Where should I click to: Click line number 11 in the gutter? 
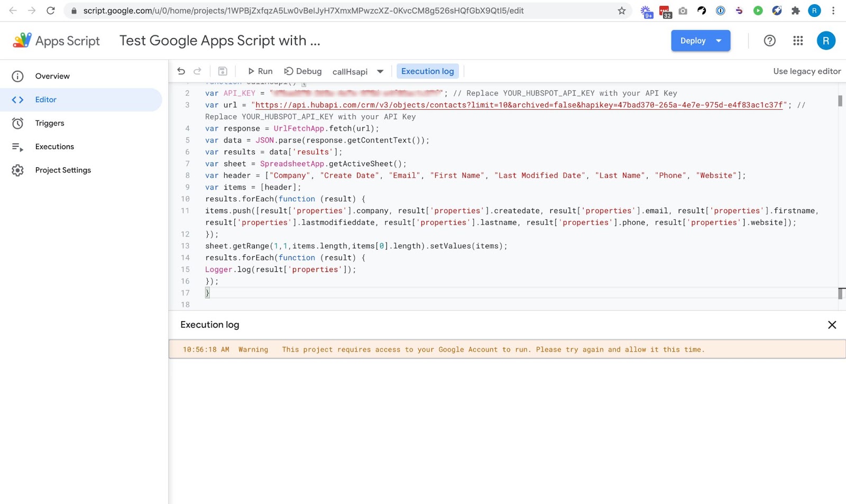(x=185, y=211)
